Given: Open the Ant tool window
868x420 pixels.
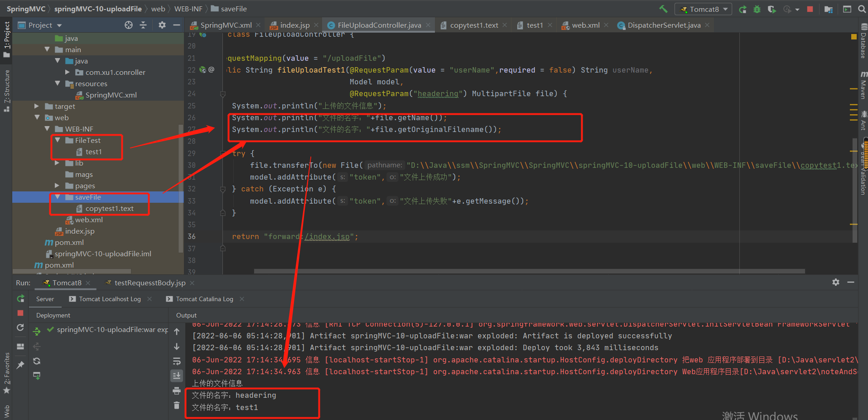Looking at the screenshot, I should pyautogui.click(x=863, y=121).
